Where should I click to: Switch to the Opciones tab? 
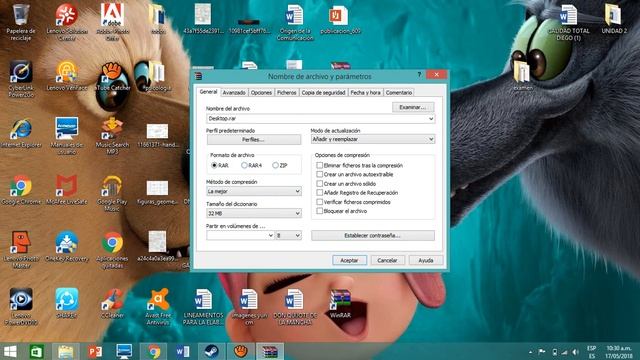(x=261, y=93)
